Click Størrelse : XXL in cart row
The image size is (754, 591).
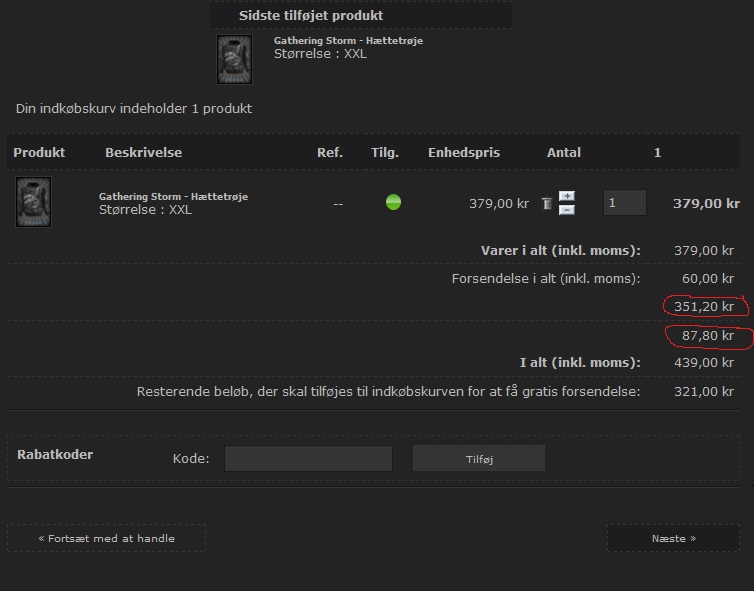point(145,210)
